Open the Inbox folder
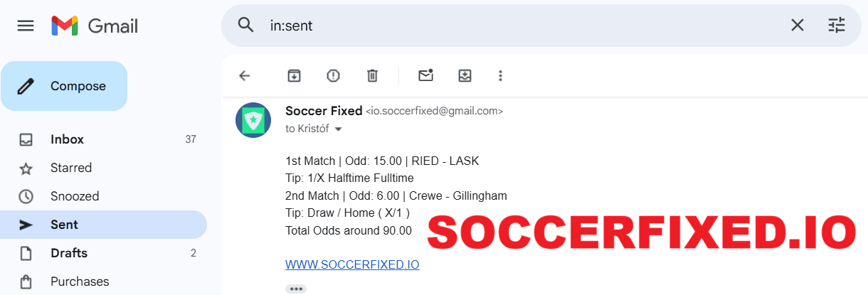The width and height of the screenshot is (868, 295). coord(67,139)
